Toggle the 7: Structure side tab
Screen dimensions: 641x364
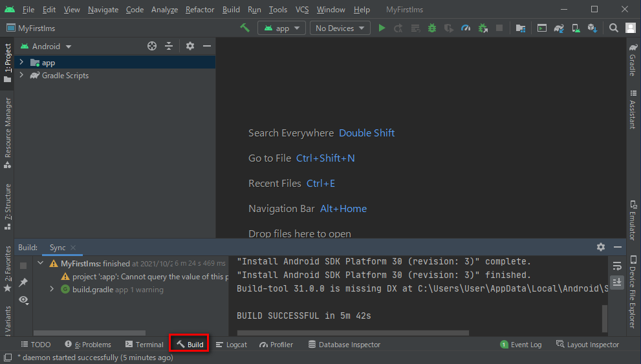[7, 207]
